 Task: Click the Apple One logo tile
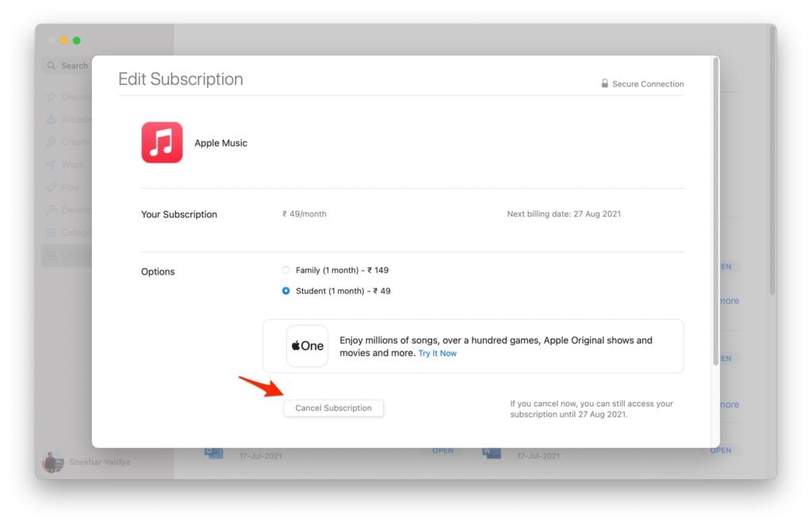click(307, 346)
